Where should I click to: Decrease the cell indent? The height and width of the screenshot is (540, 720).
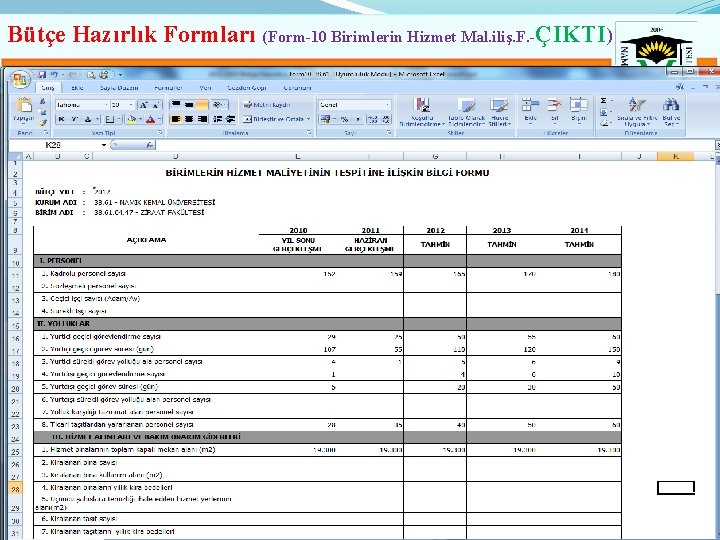[x=218, y=119]
